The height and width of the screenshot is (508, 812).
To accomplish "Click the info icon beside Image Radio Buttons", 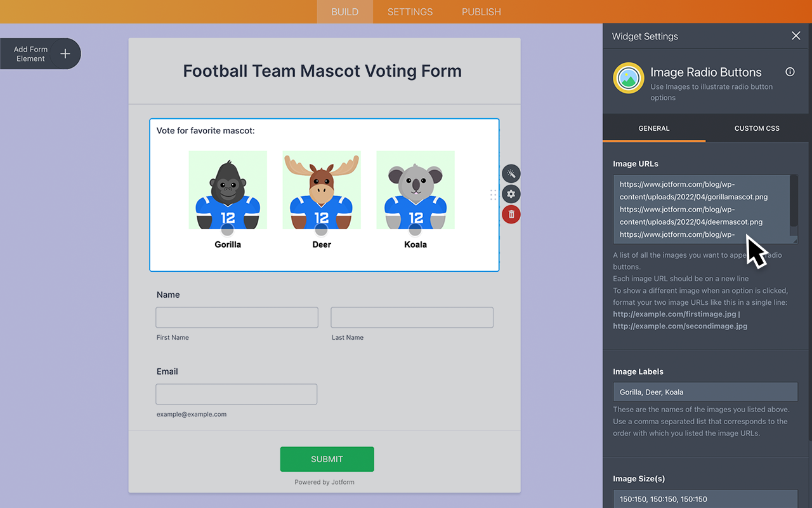I will pos(789,72).
